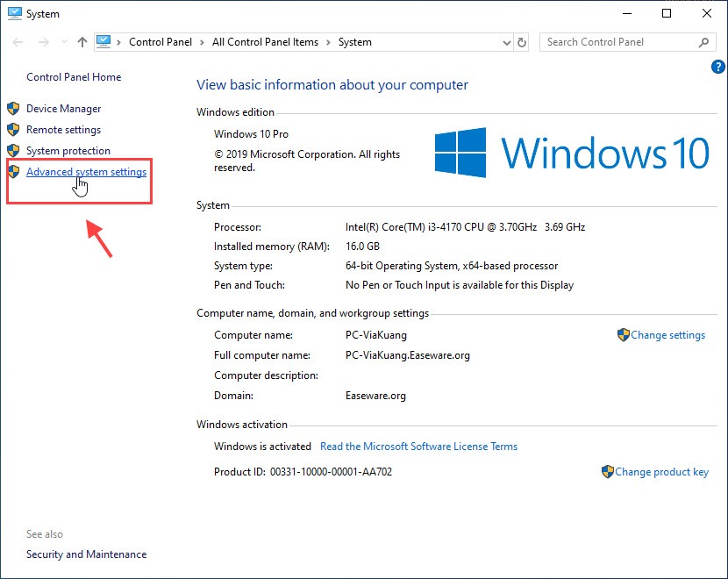This screenshot has height=579, width=728.
Task: Open Control Panel breadcrumb
Action: (x=161, y=42)
